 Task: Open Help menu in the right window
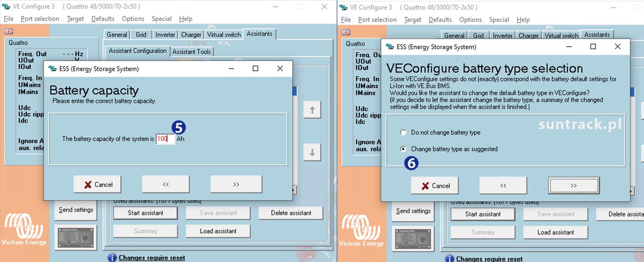coord(523,20)
